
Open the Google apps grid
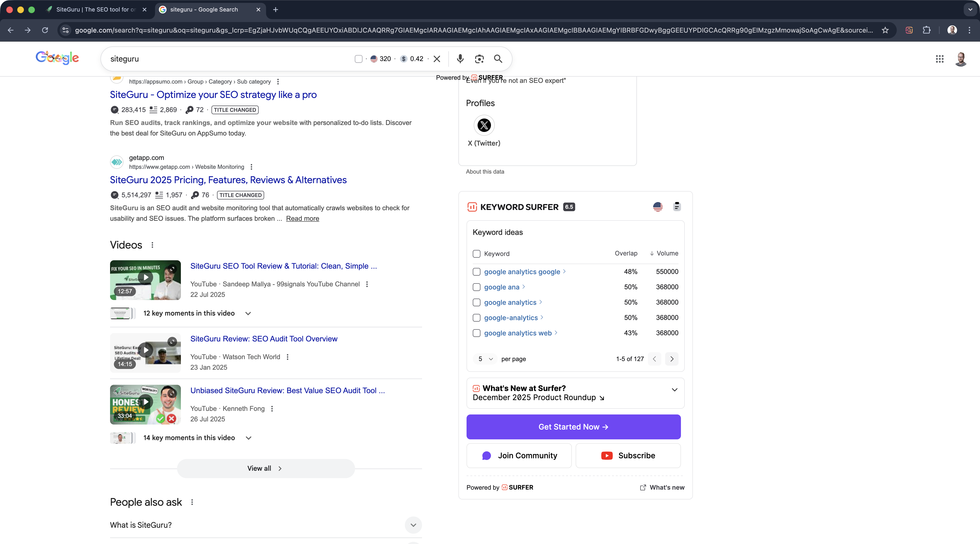click(x=939, y=59)
